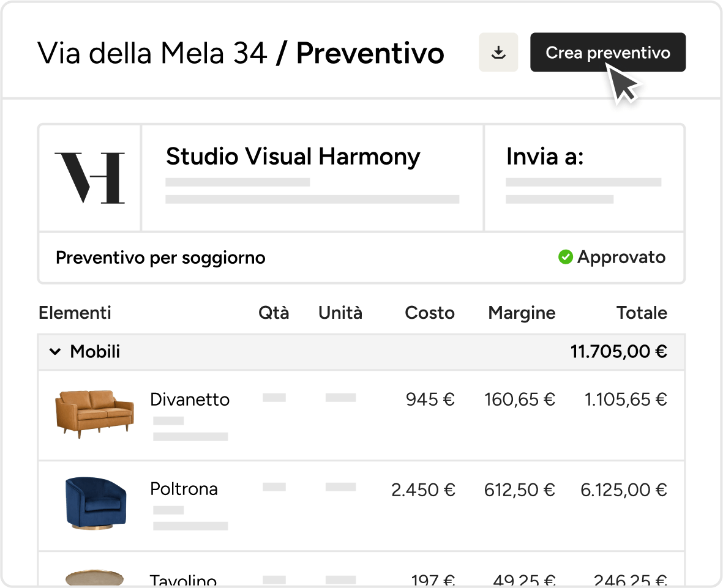Click the Mobili total 11.705,00 €

(x=618, y=351)
